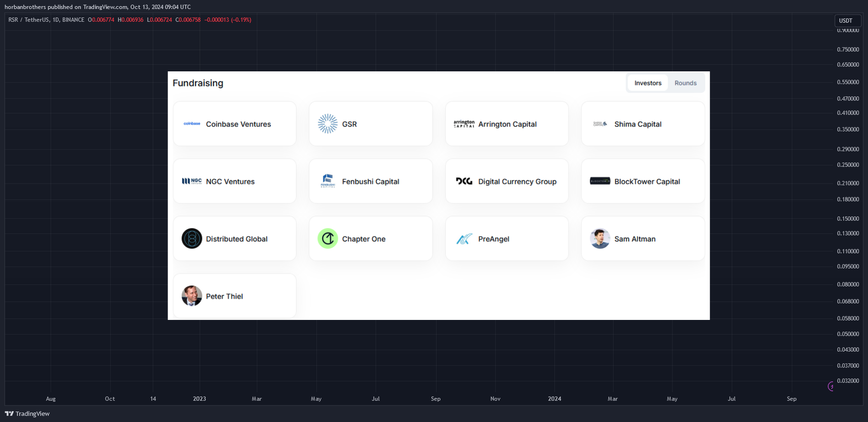Click the 0.110000 price axis label

pyautogui.click(x=848, y=251)
